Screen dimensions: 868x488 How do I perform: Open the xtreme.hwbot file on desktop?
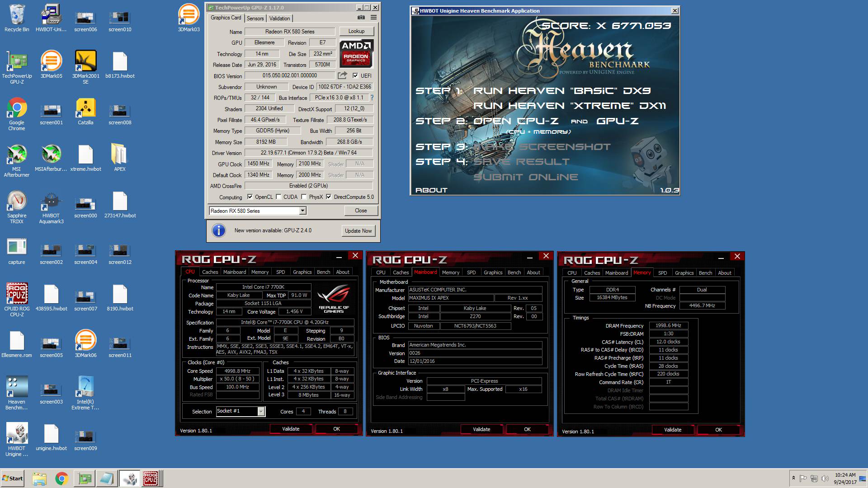(85, 158)
